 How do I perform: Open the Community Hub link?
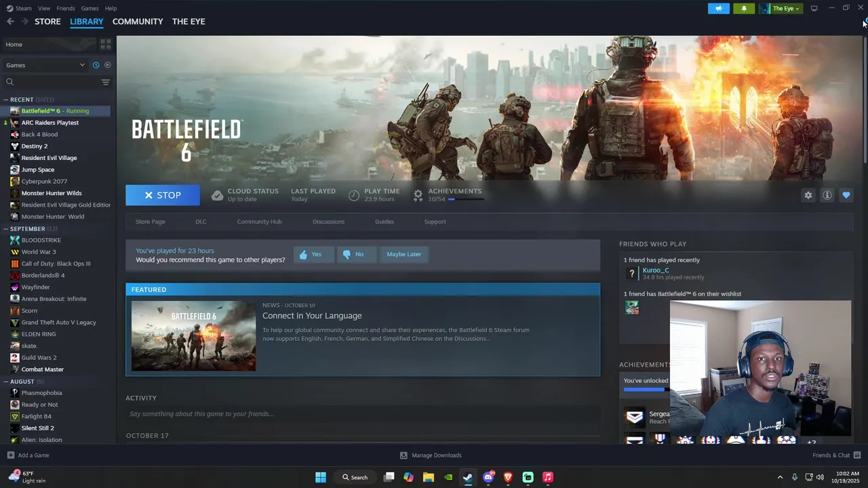pos(259,222)
